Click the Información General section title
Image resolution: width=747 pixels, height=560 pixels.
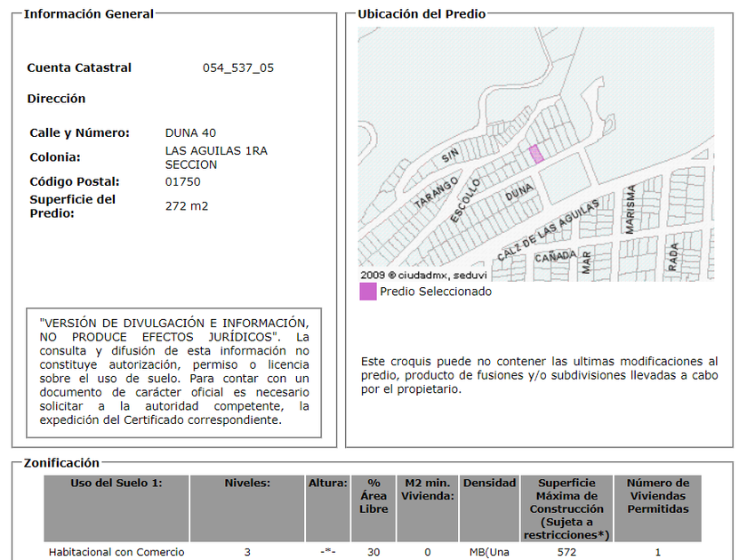pos(89,14)
